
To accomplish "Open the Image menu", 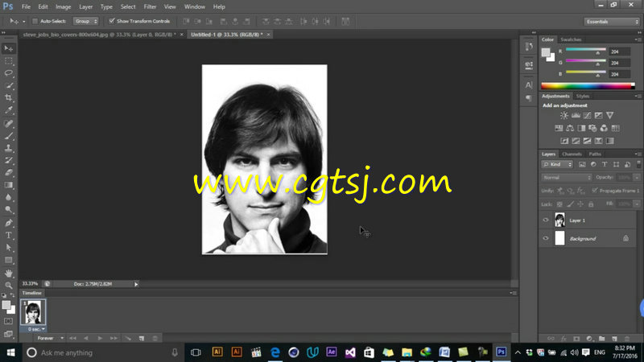I will click(x=64, y=6).
